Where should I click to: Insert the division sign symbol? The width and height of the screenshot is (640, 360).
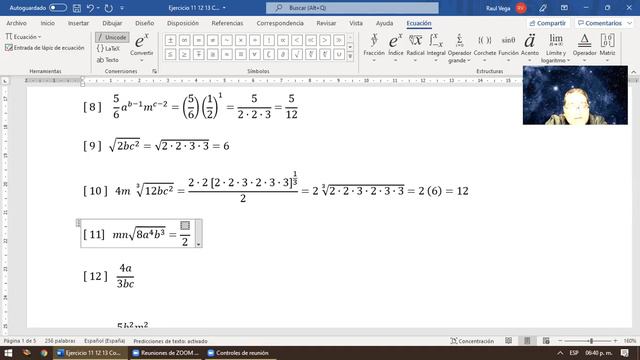tap(255, 40)
